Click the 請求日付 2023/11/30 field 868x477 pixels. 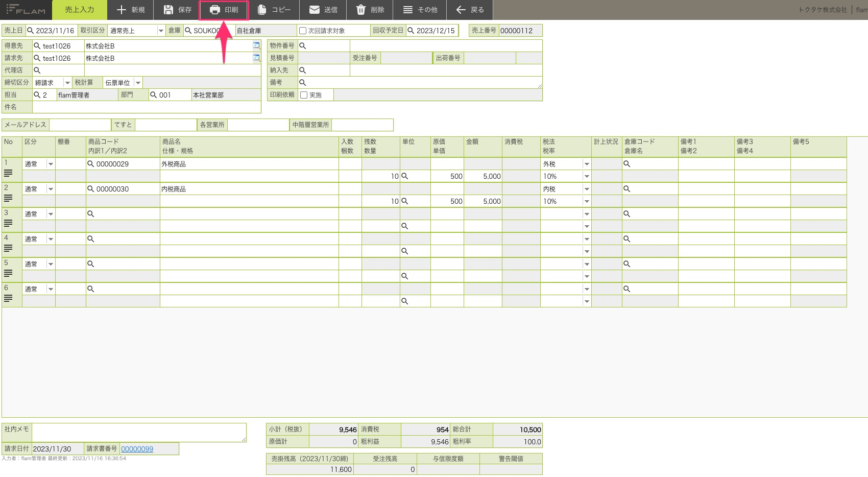tap(57, 449)
